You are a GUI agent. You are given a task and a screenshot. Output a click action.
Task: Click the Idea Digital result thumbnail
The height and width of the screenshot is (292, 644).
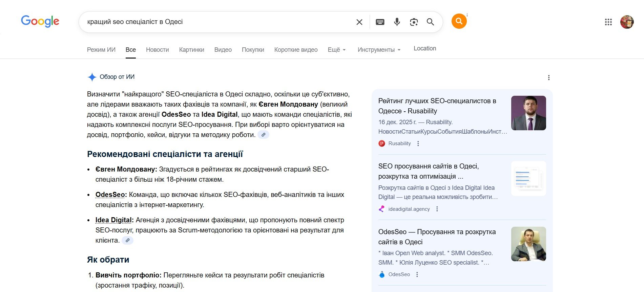point(528,178)
